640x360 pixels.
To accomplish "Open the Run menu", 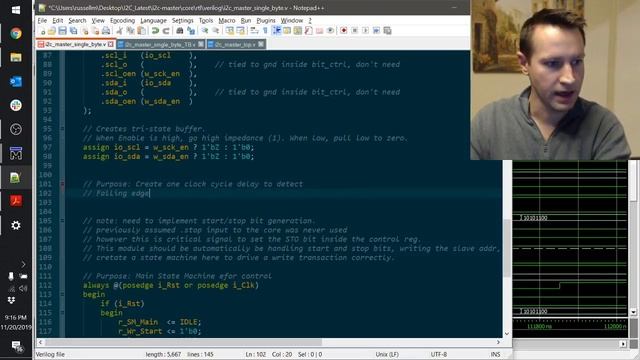I will point(246,20).
